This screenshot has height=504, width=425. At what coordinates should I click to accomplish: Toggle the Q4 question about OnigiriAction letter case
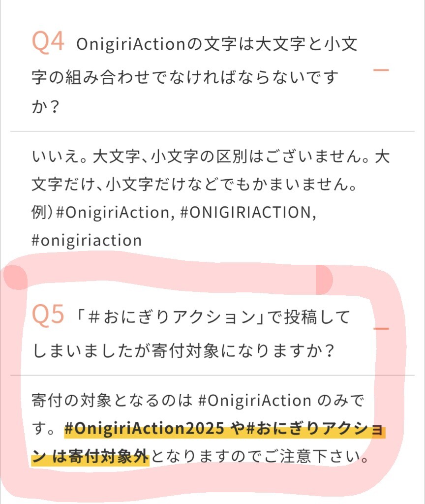coord(197,74)
